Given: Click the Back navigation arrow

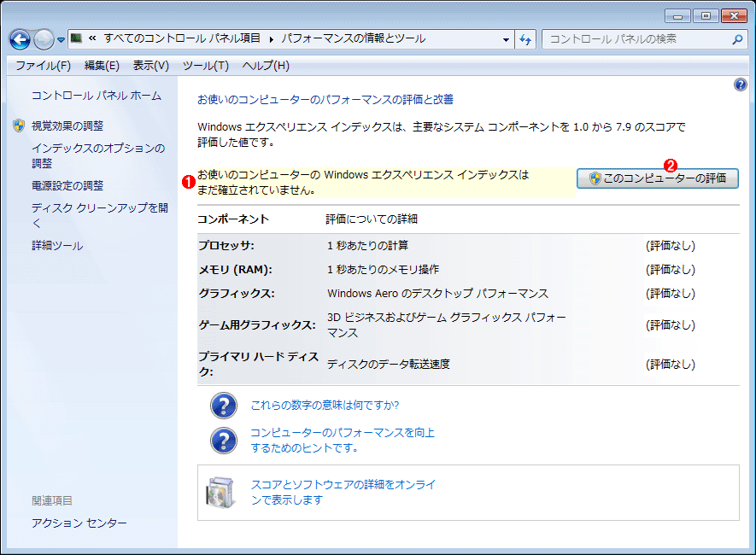Looking at the screenshot, I should (x=21, y=39).
